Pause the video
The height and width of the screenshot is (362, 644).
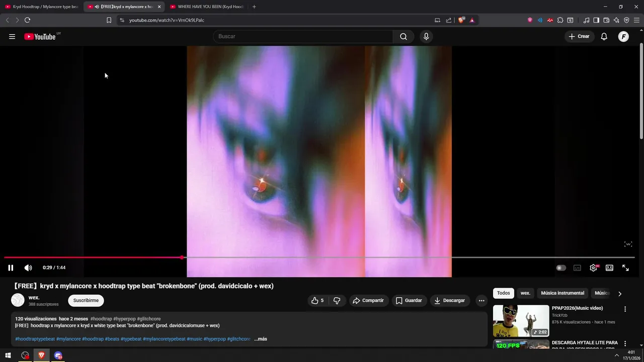click(x=11, y=268)
